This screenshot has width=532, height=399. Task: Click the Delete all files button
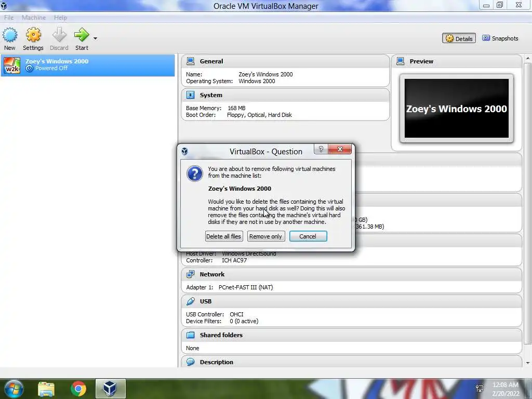(x=224, y=236)
